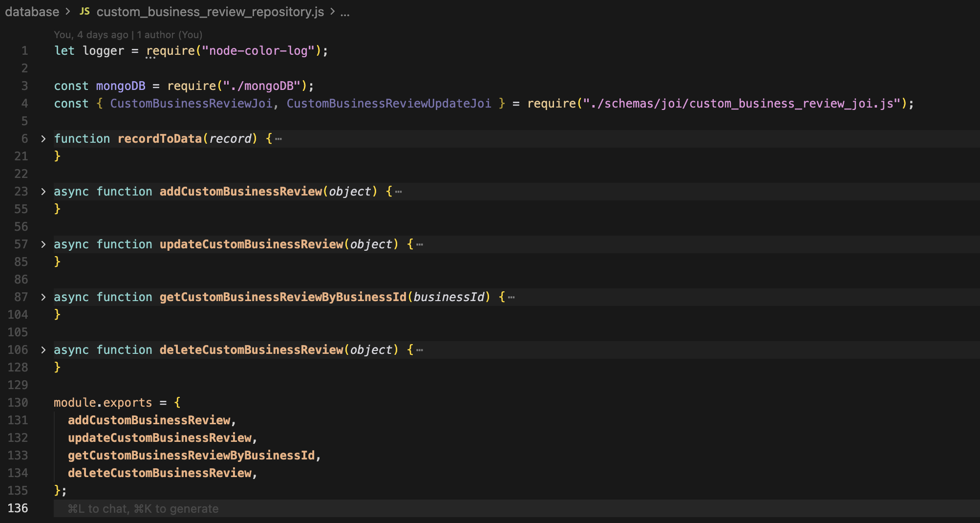The image size is (980, 523).
Task: Click the 'logger' variable on line 1
Action: tap(104, 51)
